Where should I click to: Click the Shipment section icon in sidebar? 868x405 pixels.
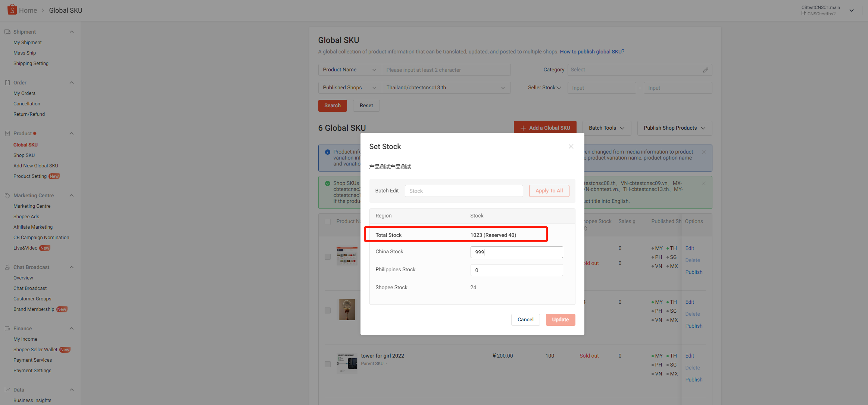(x=7, y=32)
